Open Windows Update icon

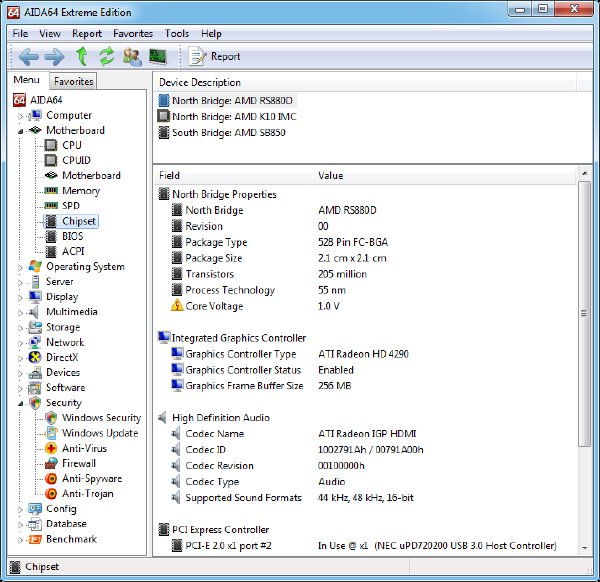coord(51,433)
